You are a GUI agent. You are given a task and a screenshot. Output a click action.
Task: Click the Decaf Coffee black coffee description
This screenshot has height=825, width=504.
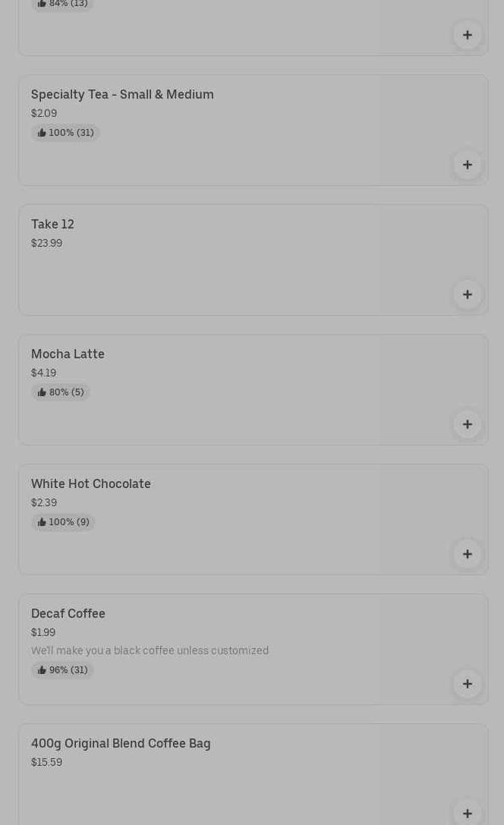pos(150,651)
